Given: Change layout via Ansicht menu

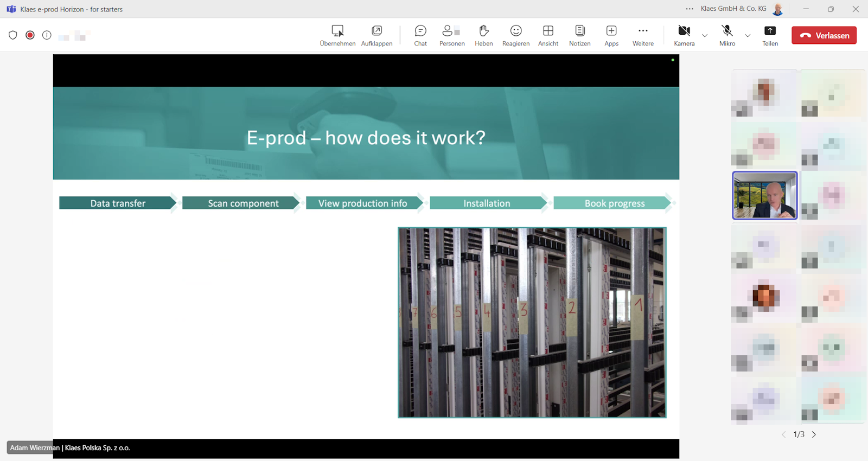Looking at the screenshot, I should pos(548,35).
